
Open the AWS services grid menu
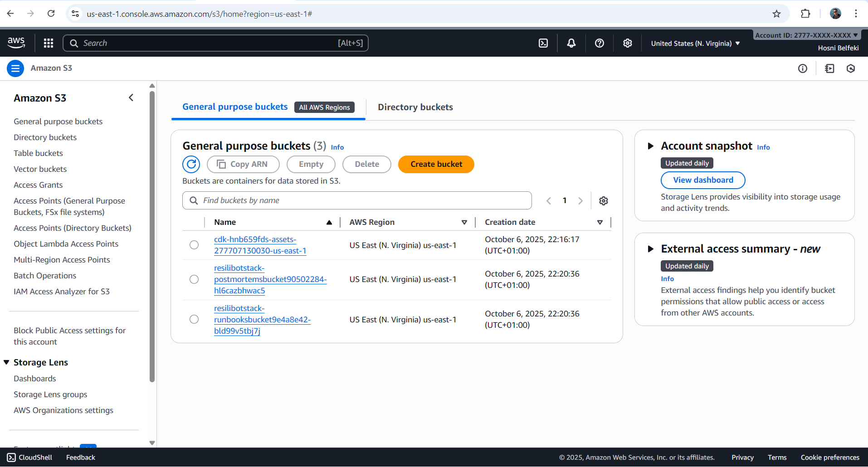(x=49, y=43)
